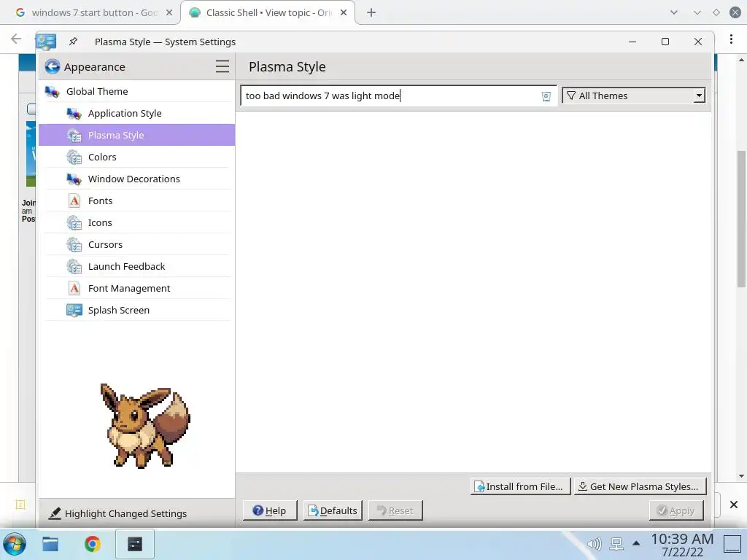
Task: Select Splash Screen in the sidebar
Action: point(137,311)
